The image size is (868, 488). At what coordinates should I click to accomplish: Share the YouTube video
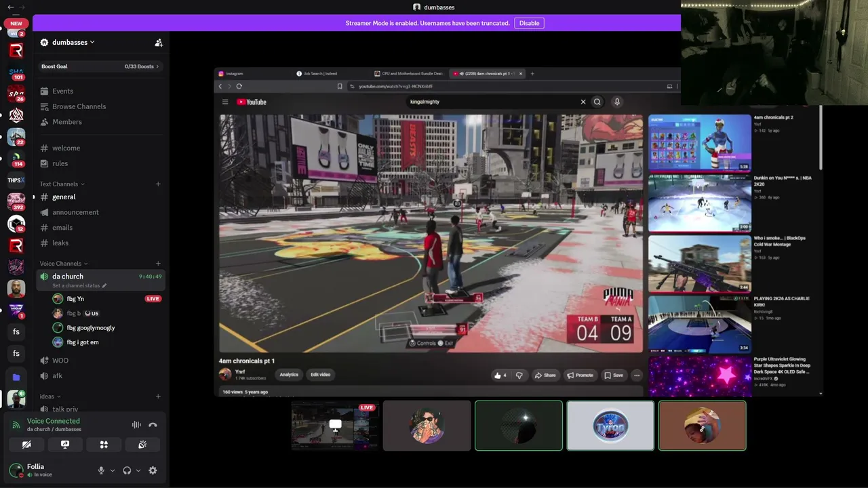point(545,375)
